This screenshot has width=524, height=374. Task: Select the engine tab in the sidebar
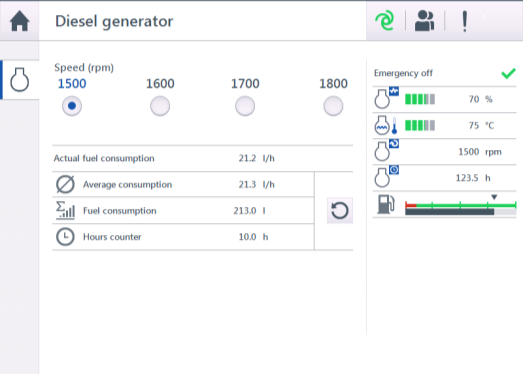tap(19, 80)
